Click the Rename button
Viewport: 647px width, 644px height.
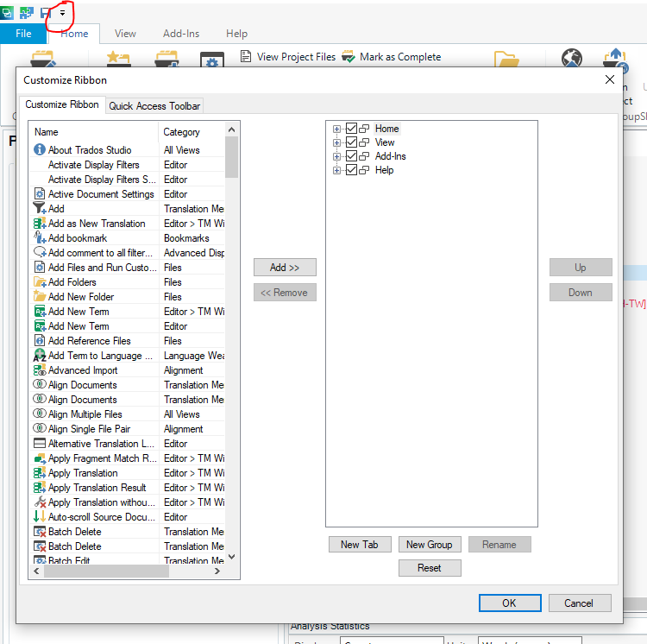(499, 545)
